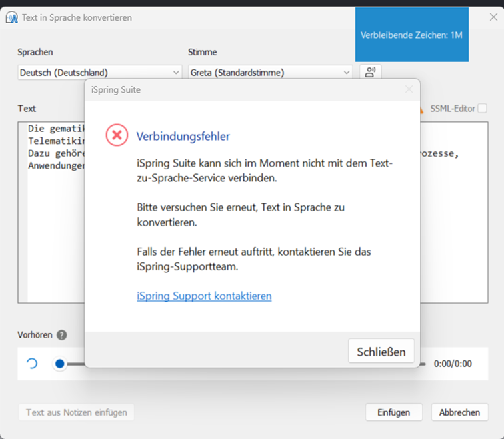Image resolution: width=504 pixels, height=439 pixels.
Task: Click the Einfügen button
Action: click(394, 412)
